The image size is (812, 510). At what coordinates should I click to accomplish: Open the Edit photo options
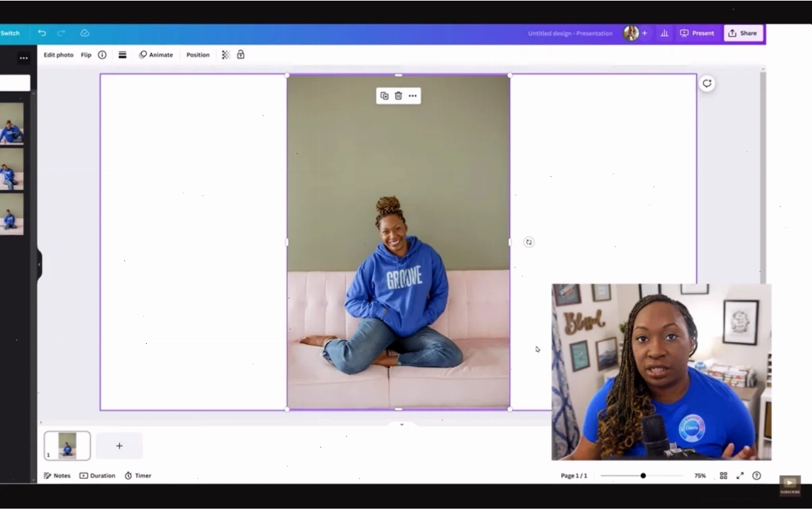click(59, 55)
